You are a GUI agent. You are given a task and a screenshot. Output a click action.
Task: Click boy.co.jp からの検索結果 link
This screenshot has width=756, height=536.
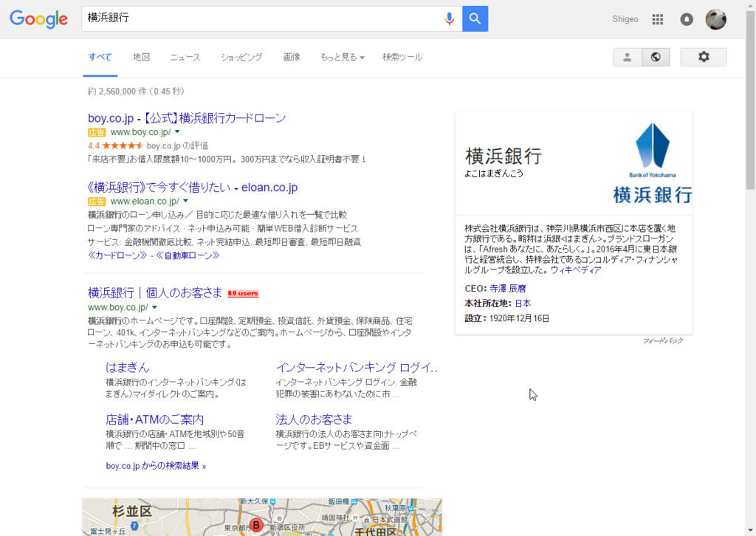[x=157, y=466]
